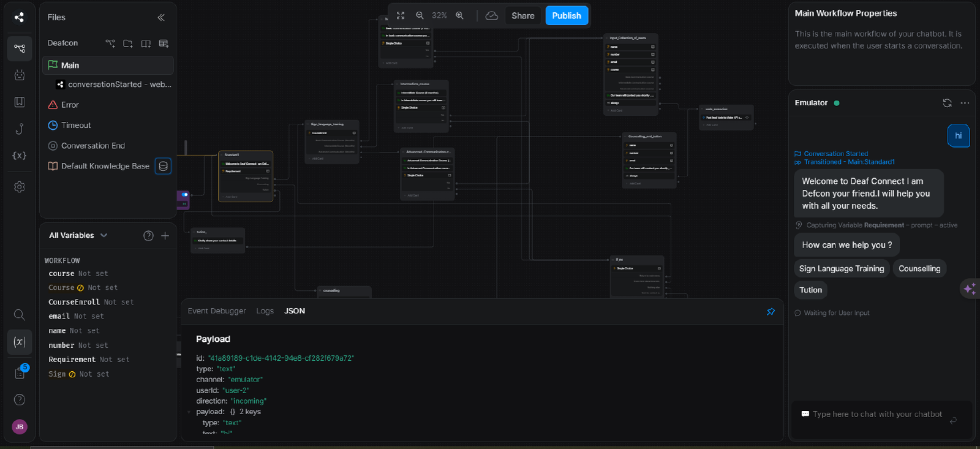Create a new folder in Deafcon
This screenshot has width=980, height=449.
coord(128,43)
